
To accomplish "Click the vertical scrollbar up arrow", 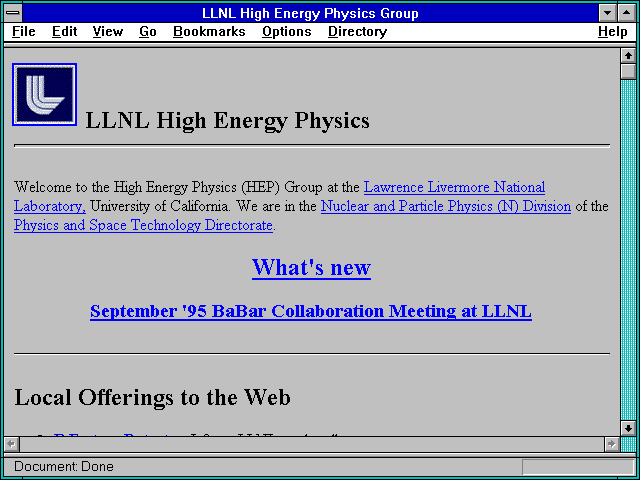I will 628,56.
